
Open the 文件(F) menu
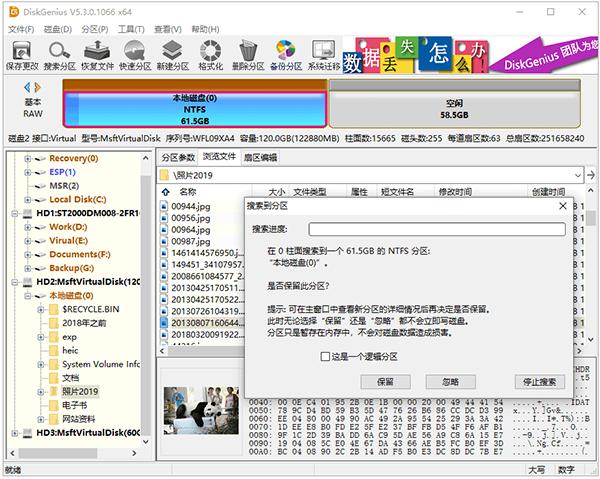coord(21,29)
